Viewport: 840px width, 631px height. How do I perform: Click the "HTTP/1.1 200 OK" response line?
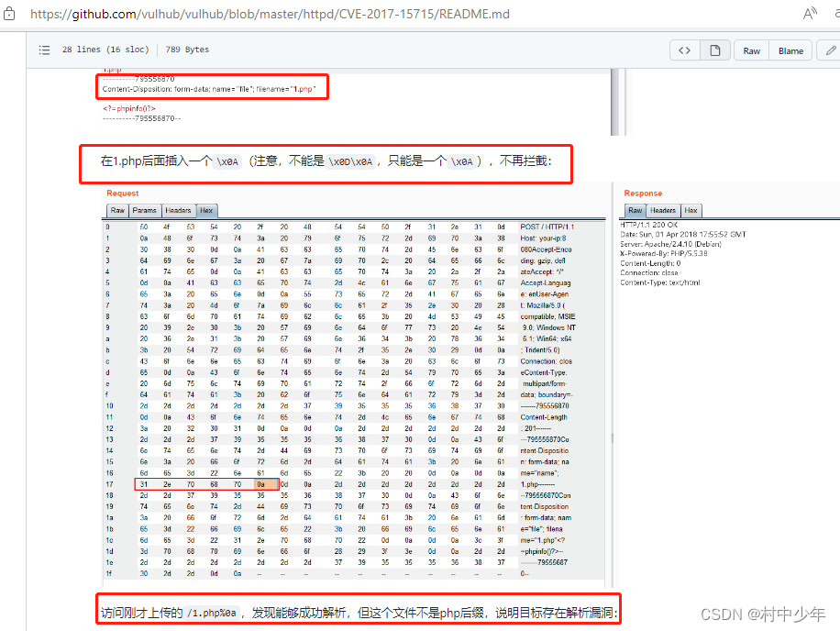click(648, 225)
